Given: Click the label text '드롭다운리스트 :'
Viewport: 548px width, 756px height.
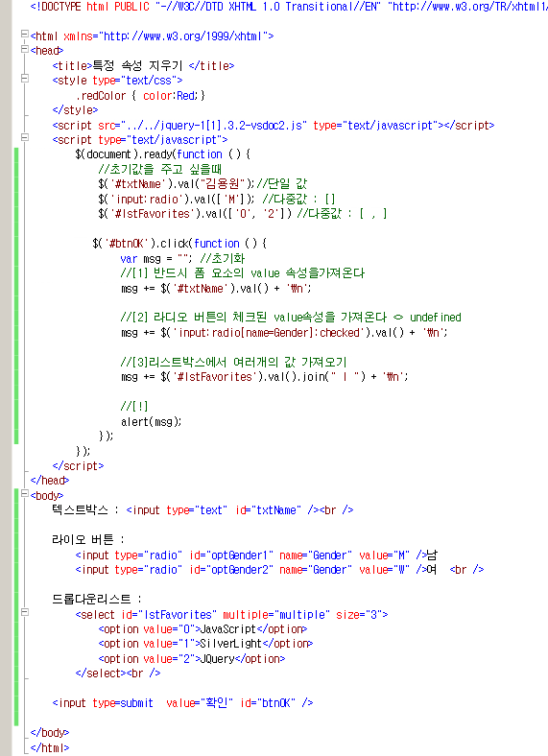Looking at the screenshot, I should tap(97, 600).
